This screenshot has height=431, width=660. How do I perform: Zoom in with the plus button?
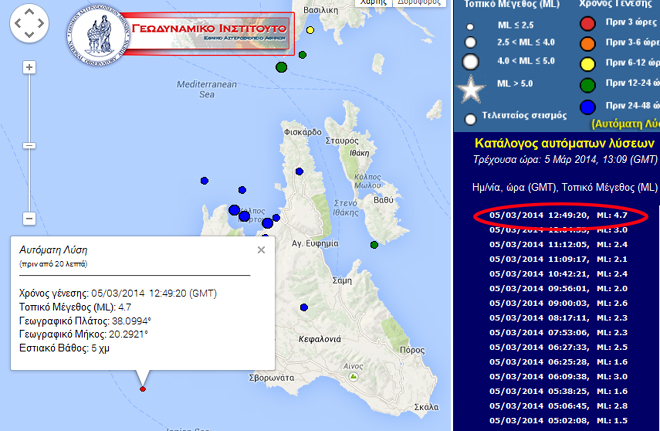(x=29, y=68)
